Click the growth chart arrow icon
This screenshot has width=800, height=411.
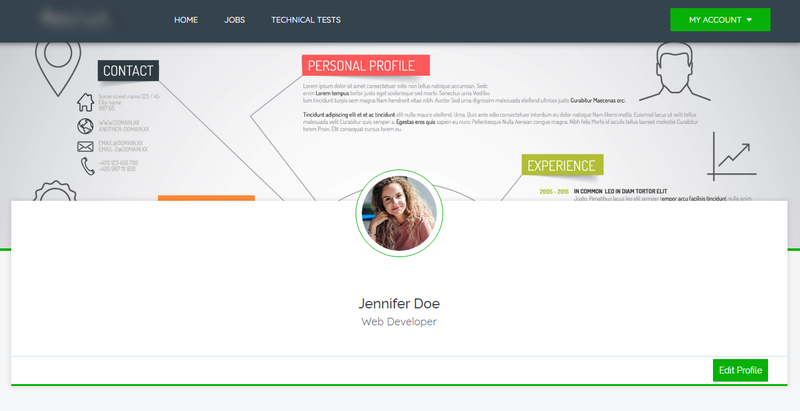(730, 157)
